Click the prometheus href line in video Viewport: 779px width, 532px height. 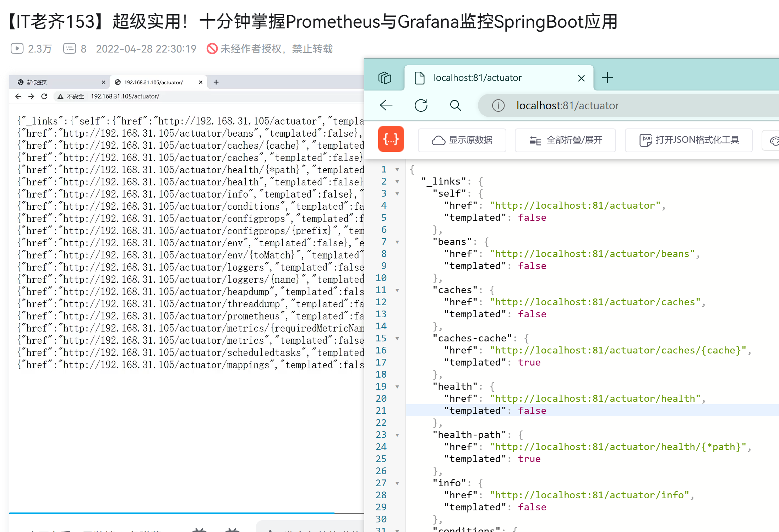[x=191, y=316]
